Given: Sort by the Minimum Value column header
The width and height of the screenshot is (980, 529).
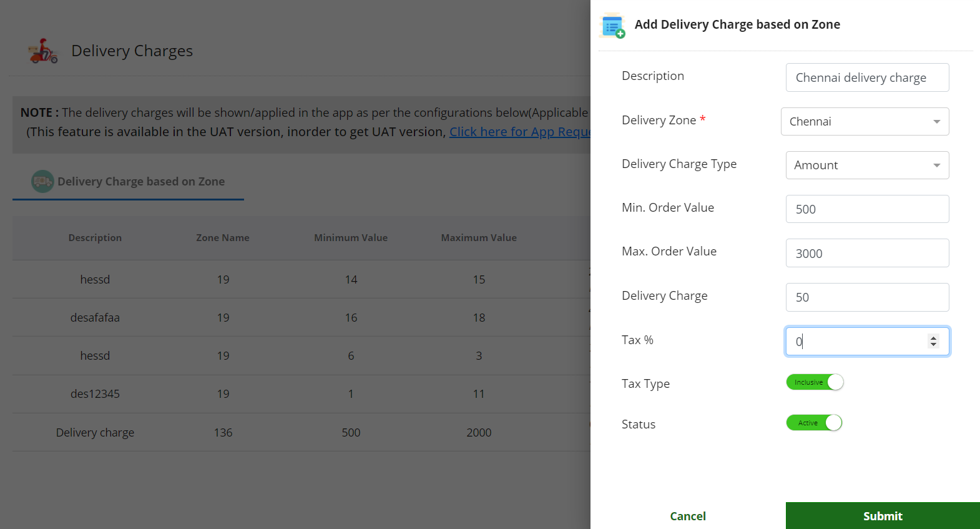Looking at the screenshot, I should pyautogui.click(x=351, y=238).
